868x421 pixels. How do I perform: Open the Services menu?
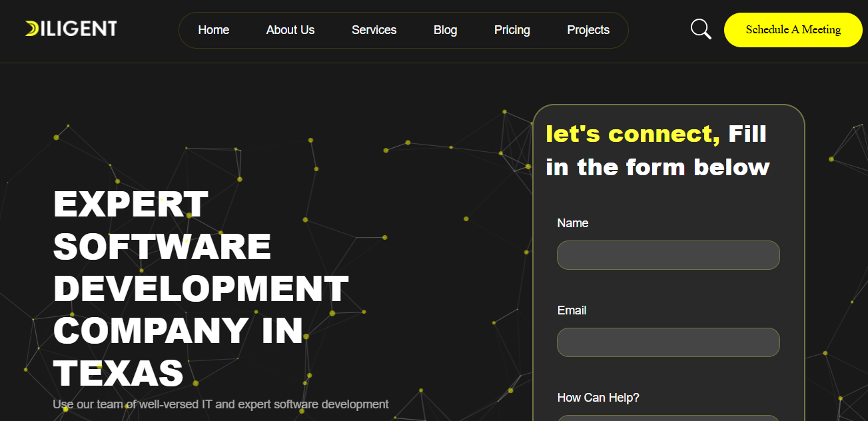pyautogui.click(x=374, y=29)
